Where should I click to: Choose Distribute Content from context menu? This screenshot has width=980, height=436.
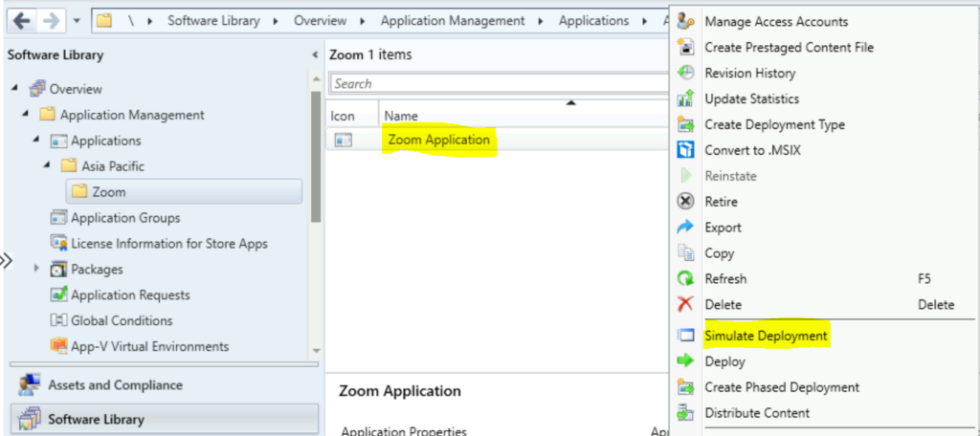pos(756,413)
